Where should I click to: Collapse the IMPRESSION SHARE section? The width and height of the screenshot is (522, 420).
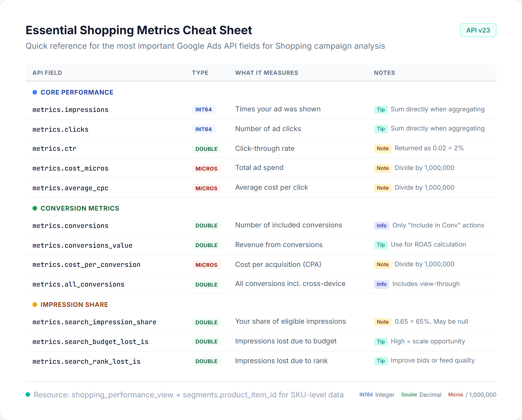[x=74, y=305]
